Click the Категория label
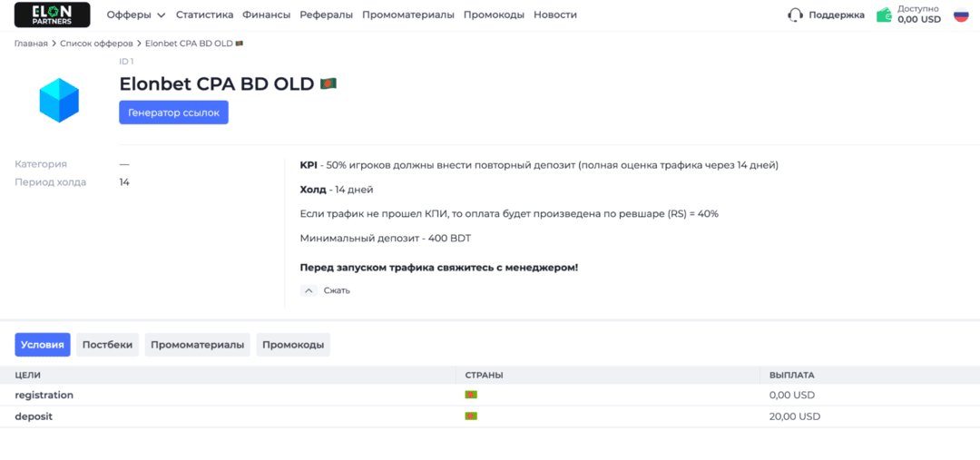The width and height of the screenshot is (980, 460). click(x=41, y=163)
